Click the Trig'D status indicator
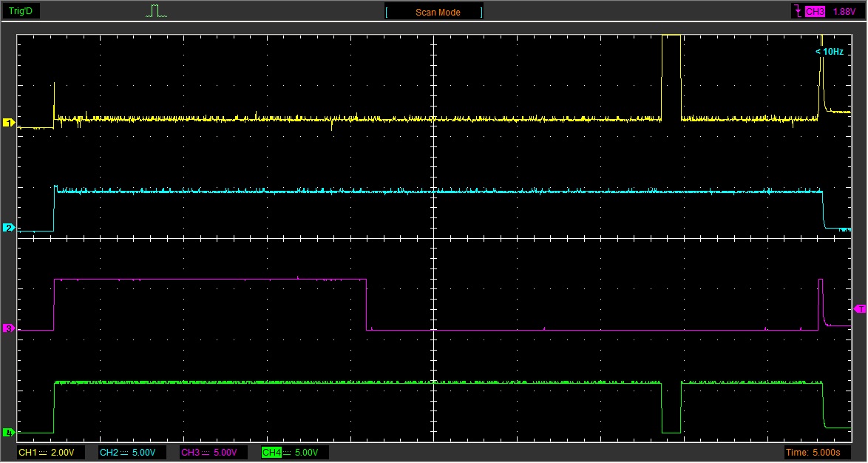Viewport: 868px width, 463px height. (x=21, y=11)
